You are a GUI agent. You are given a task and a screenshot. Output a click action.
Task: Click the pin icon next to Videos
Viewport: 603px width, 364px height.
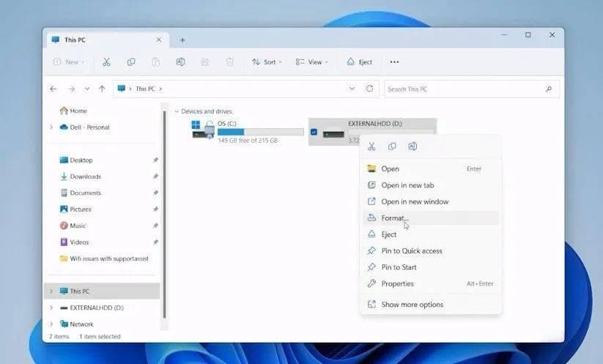pyautogui.click(x=155, y=242)
